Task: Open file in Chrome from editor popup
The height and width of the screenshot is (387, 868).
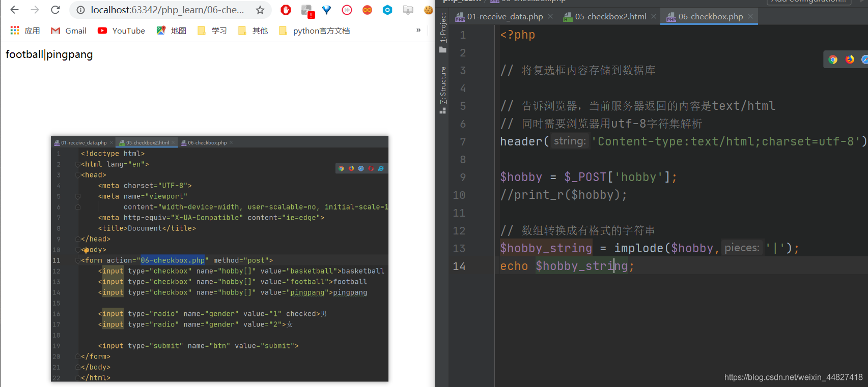Action: 833,59
